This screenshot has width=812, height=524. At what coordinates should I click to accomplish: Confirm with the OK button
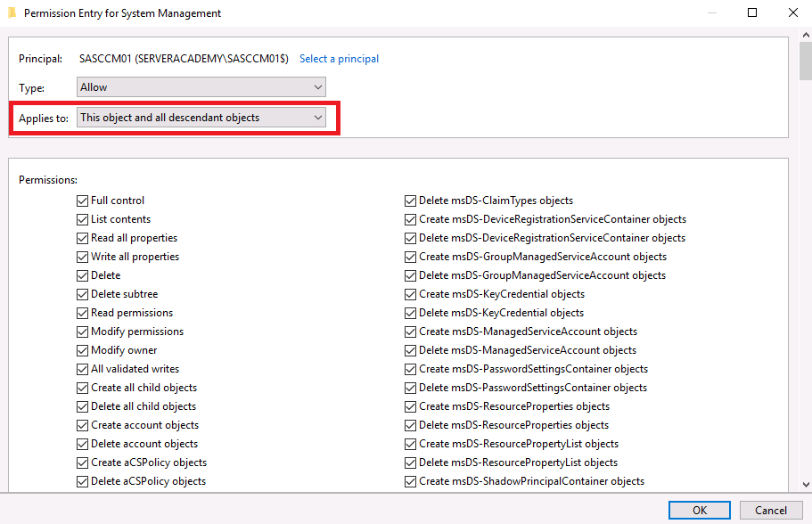[700, 510]
